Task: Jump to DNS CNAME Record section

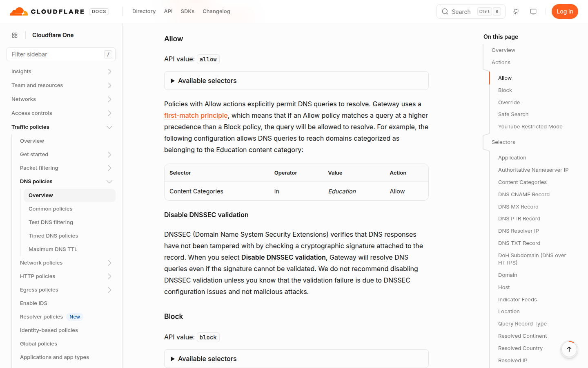Action: (524, 195)
